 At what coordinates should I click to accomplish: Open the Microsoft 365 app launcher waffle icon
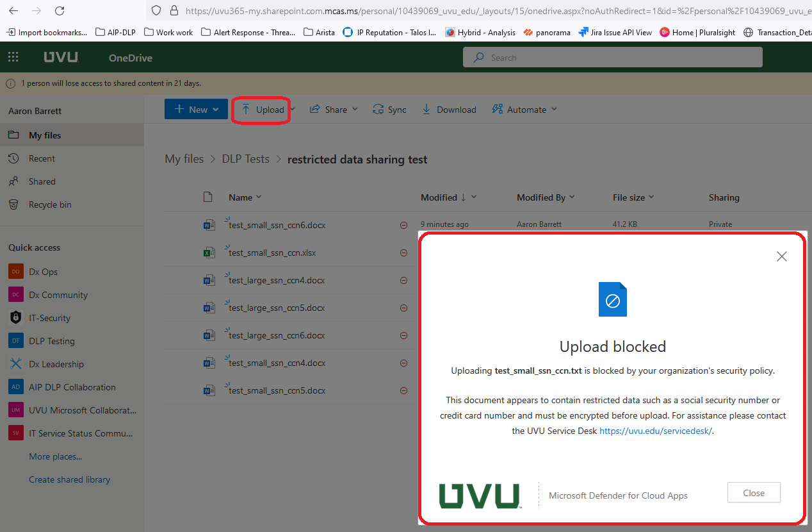click(x=13, y=57)
